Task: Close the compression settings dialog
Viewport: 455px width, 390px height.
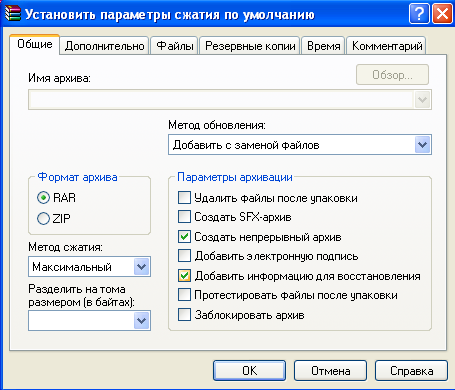Action: pyautogui.click(x=442, y=14)
